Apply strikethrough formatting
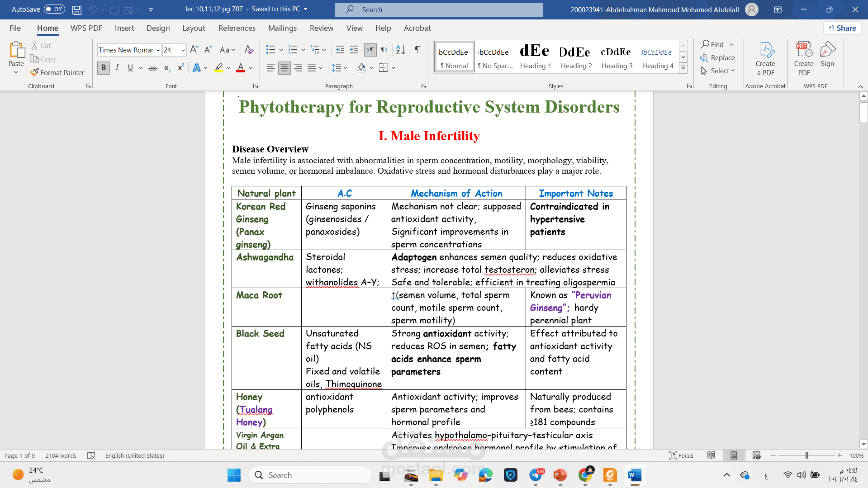Image resolution: width=868 pixels, height=488 pixels. [x=153, y=68]
